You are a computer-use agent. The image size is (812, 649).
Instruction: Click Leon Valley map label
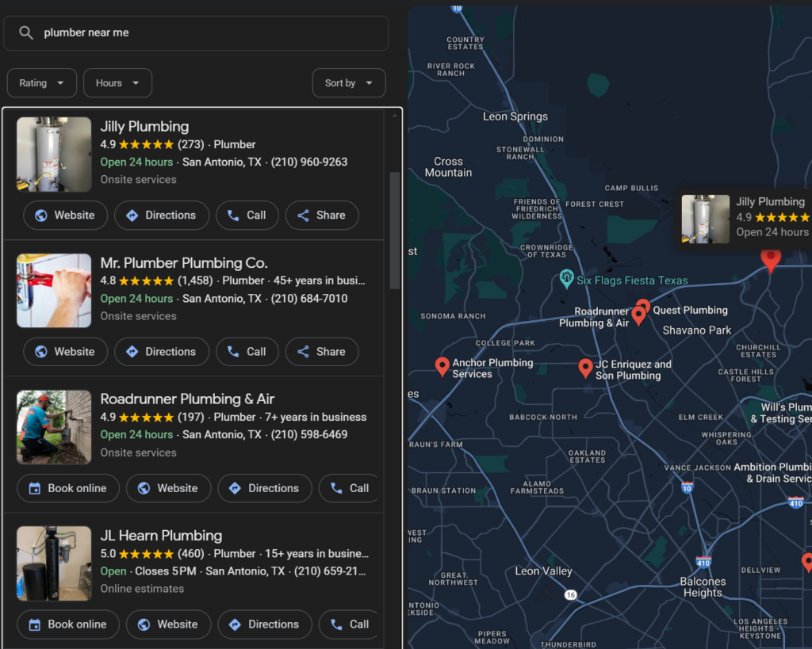coord(543,571)
